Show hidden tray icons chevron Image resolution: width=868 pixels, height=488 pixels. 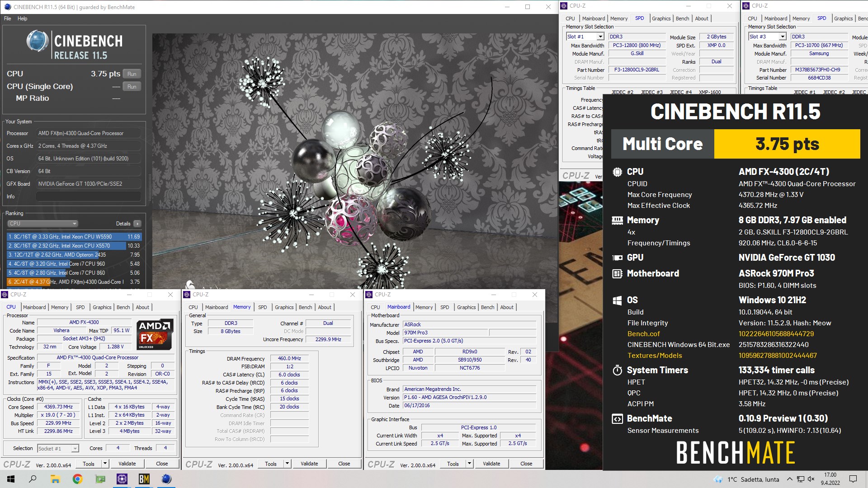(x=789, y=479)
